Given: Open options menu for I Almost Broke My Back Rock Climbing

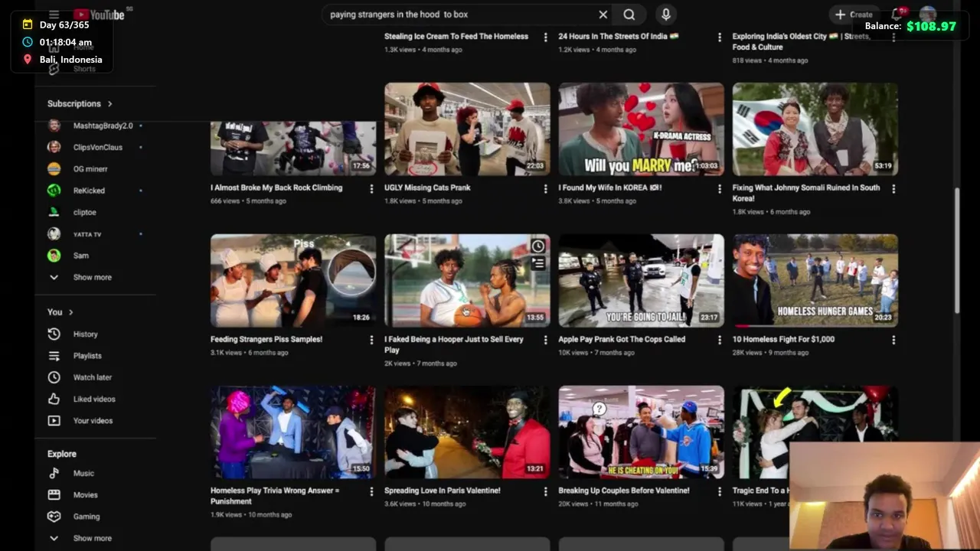Looking at the screenshot, I should point(371,188).
